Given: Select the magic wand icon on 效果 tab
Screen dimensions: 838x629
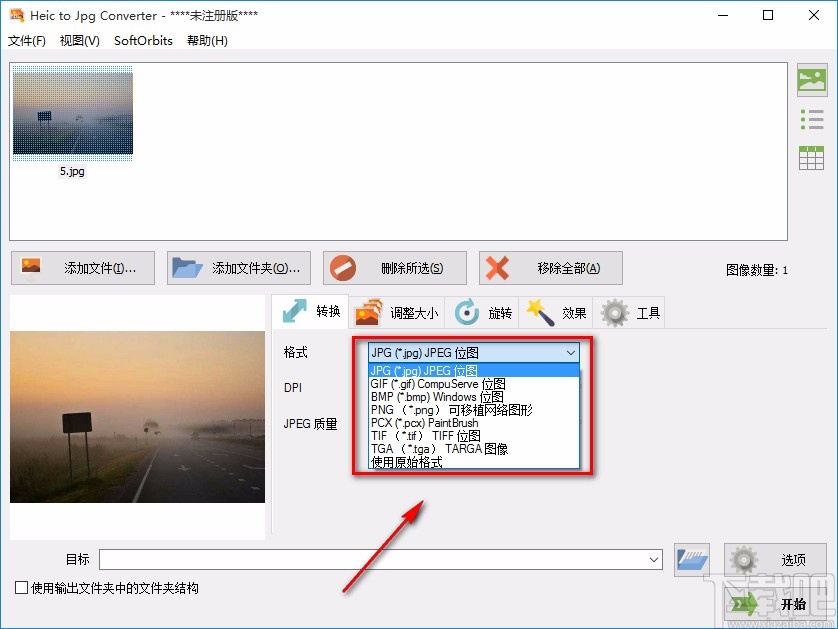Looking at the screenshot, I should point(540,312).
